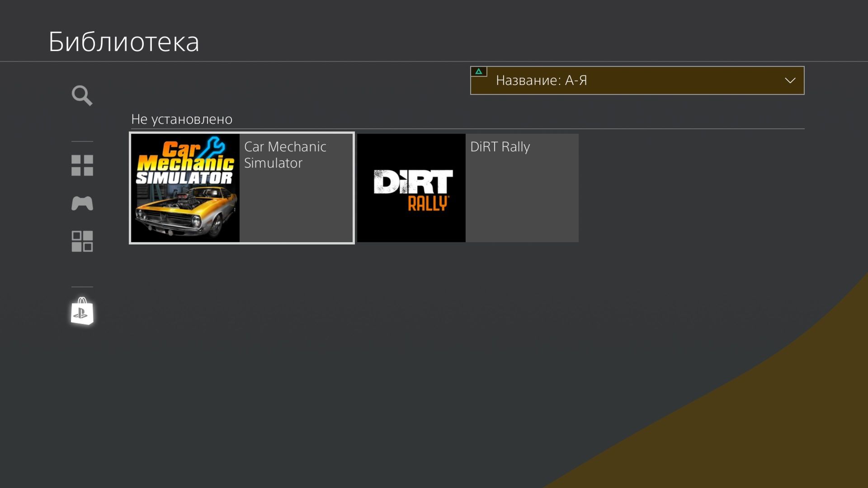Click the green triangle button hint
Image resolution: width=868 pixels, height=488 pixels.
point(479,71)
